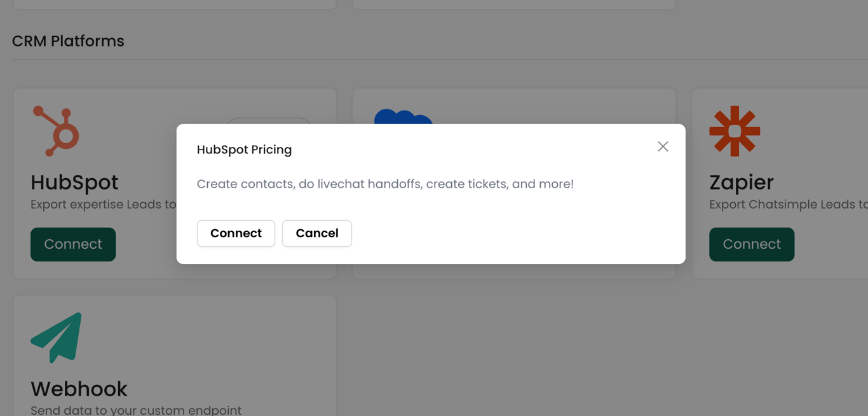Click the dialog text about livechat handoffs
This screenshot has height=416, width=868.
[385, 184]
